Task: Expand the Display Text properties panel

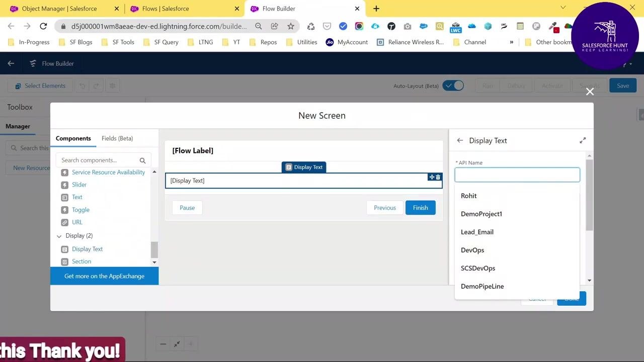Action: click(x=583, y=141)
